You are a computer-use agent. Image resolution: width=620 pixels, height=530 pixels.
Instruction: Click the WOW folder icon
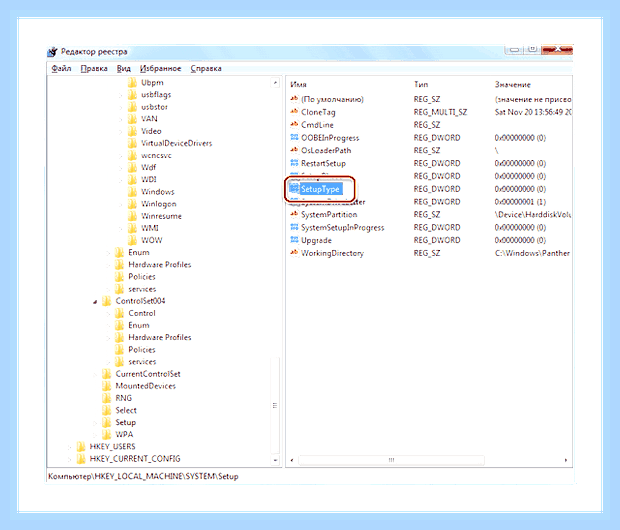(x=132, y=240)
